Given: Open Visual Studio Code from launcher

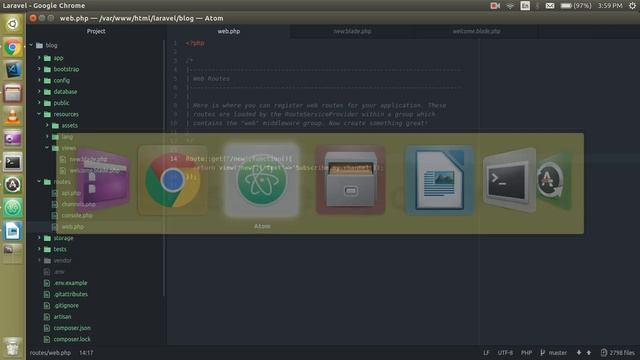Looking at the screenshot, I should point(13,70).
